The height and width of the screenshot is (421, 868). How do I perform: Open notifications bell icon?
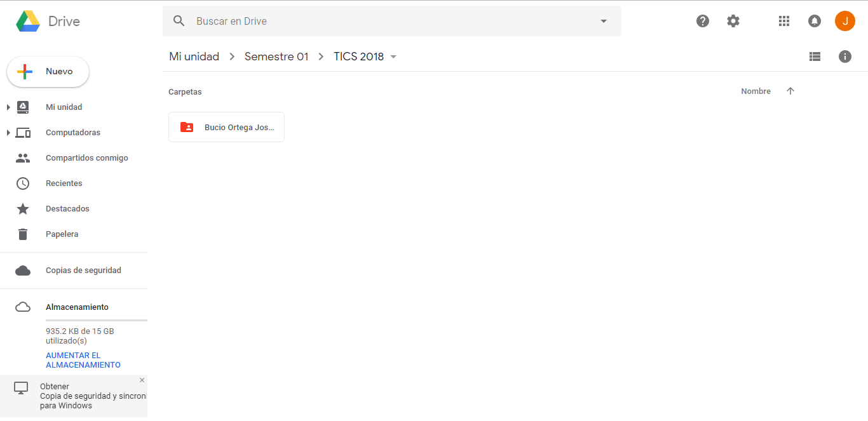pyautogui.click(x=815, y=21)
